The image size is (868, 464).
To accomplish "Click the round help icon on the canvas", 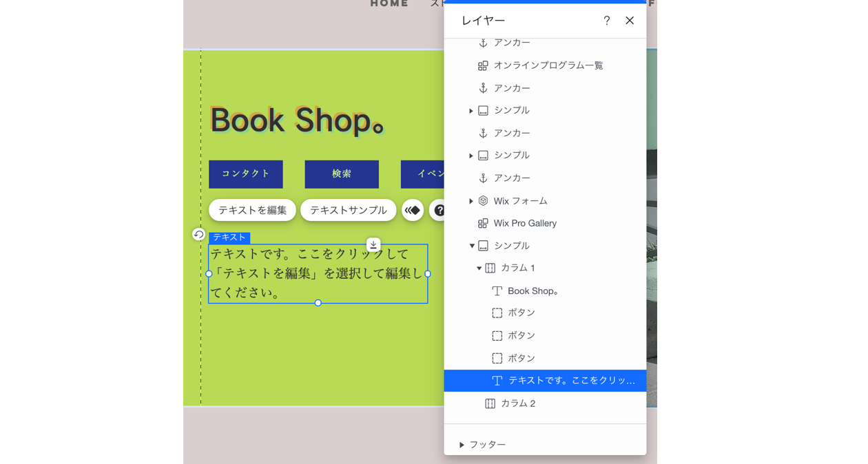I will click(440, 210).
